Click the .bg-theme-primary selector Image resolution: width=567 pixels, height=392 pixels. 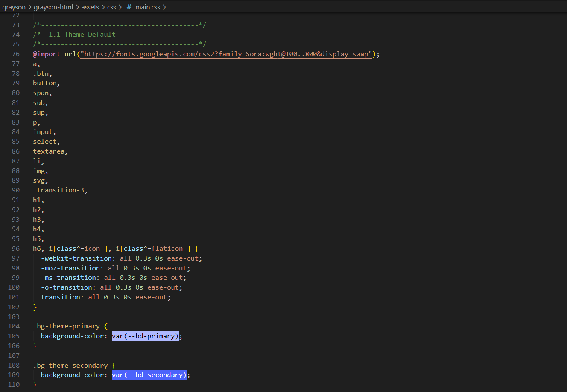click(66, 326)
